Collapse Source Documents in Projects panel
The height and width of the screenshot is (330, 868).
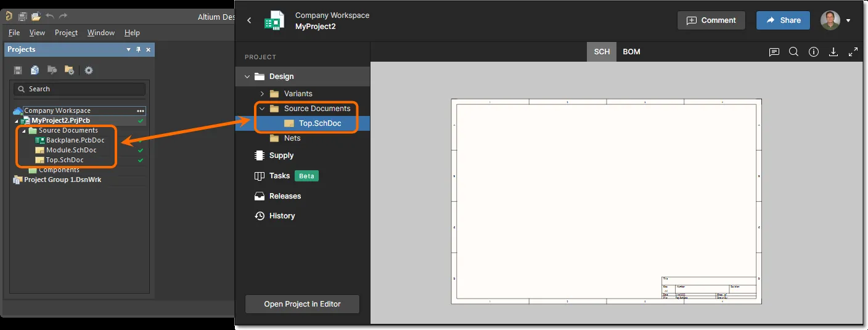pos(24,131)
